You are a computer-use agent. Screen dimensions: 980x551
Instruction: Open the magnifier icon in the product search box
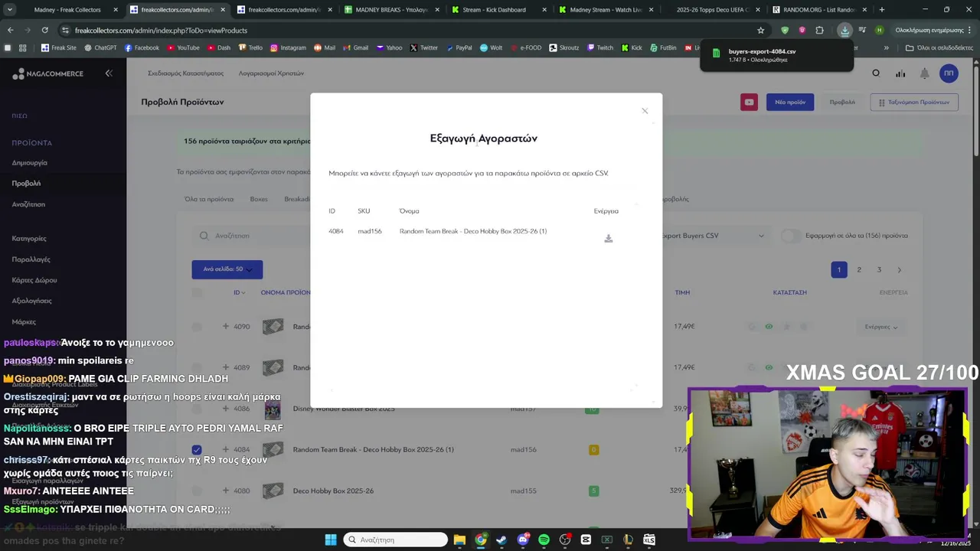204,236
